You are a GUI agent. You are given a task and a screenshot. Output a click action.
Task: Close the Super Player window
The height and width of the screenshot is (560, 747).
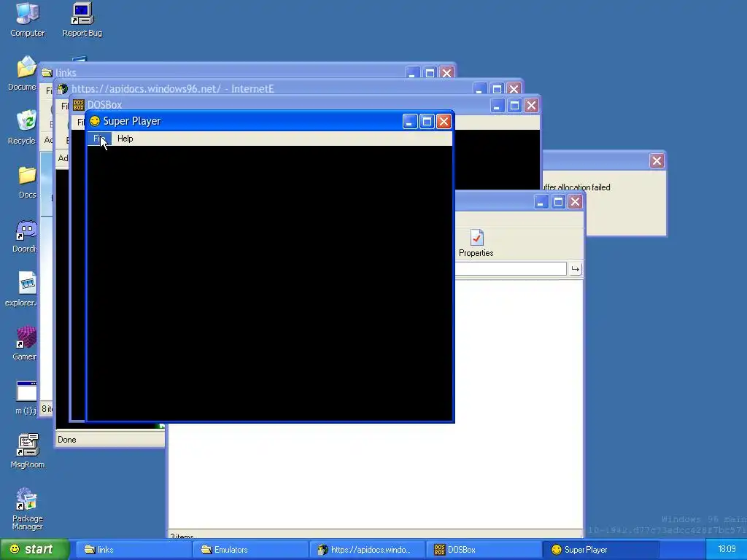pos(444,122)
